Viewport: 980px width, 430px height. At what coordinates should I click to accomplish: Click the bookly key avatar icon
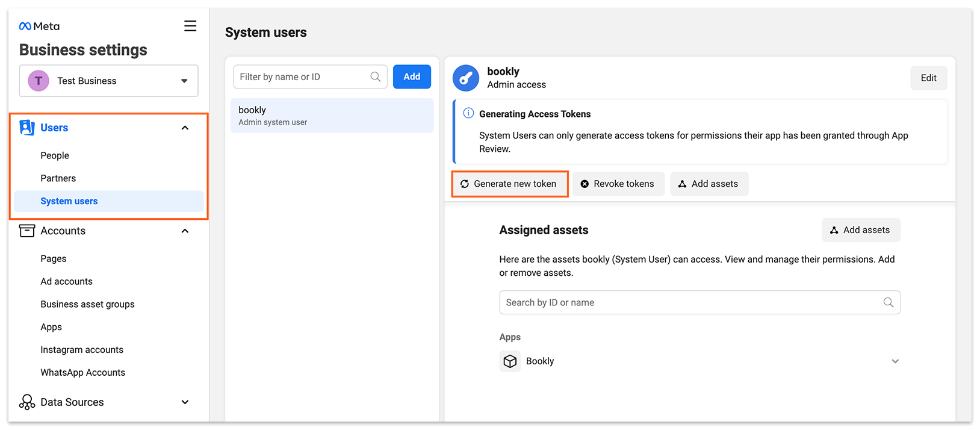point(466,78)
